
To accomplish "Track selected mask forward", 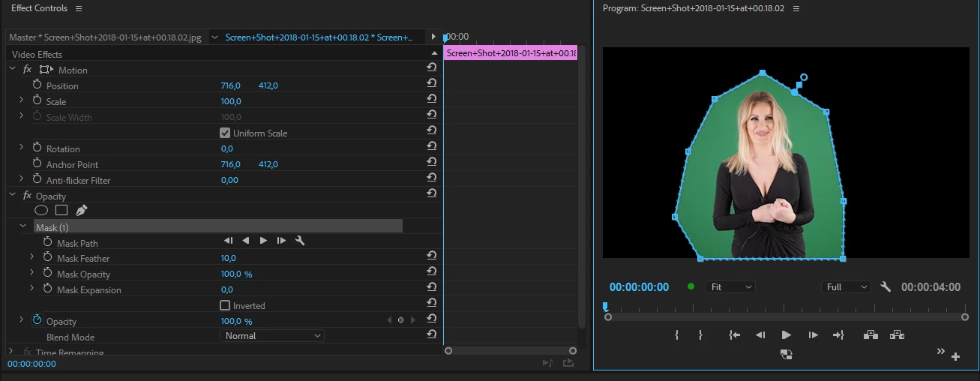I will [263, 241].
